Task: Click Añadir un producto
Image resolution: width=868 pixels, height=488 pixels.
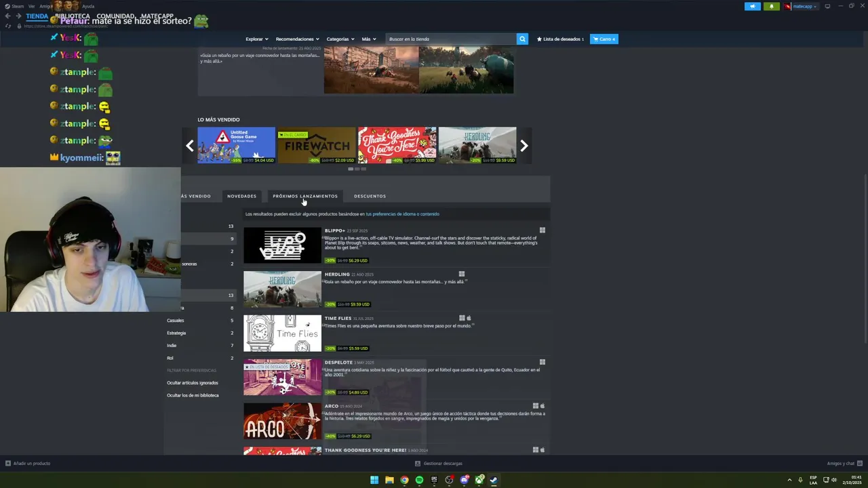Action: click(28, 464)
